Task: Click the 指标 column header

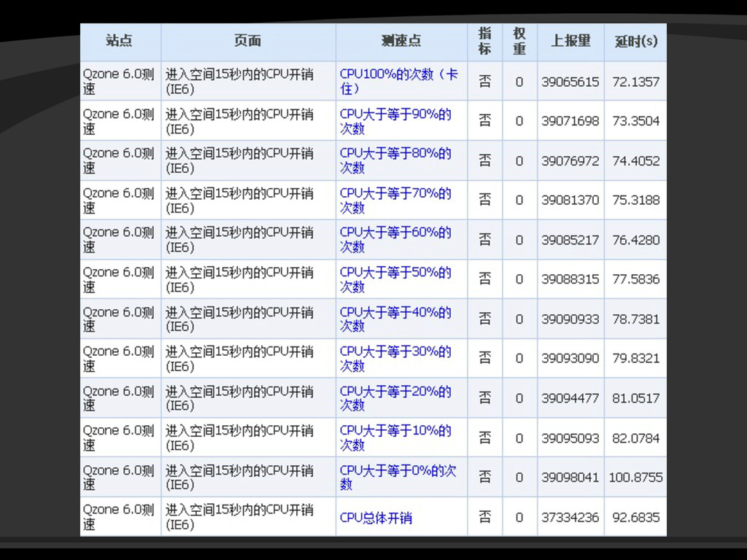Action: point(484,41)
